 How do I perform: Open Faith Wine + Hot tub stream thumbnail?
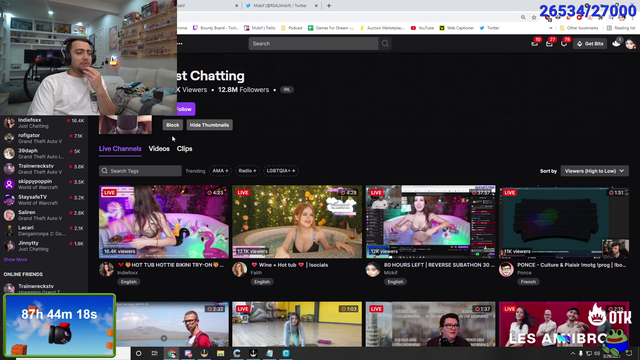tap(297, 222)
